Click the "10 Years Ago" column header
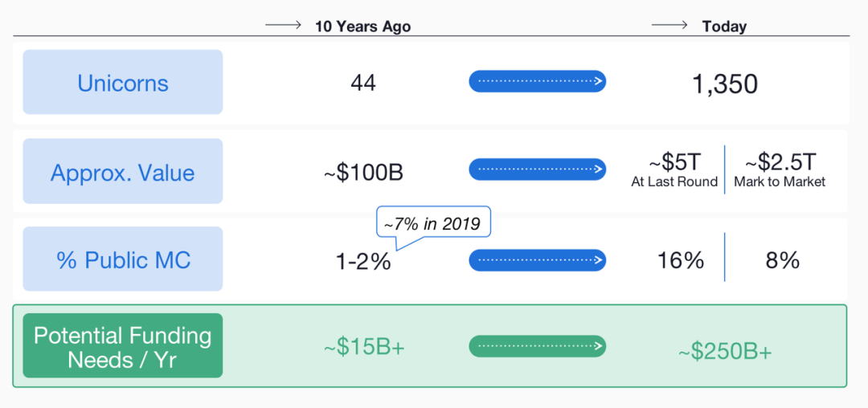The image size is (868, 408). 362,27
